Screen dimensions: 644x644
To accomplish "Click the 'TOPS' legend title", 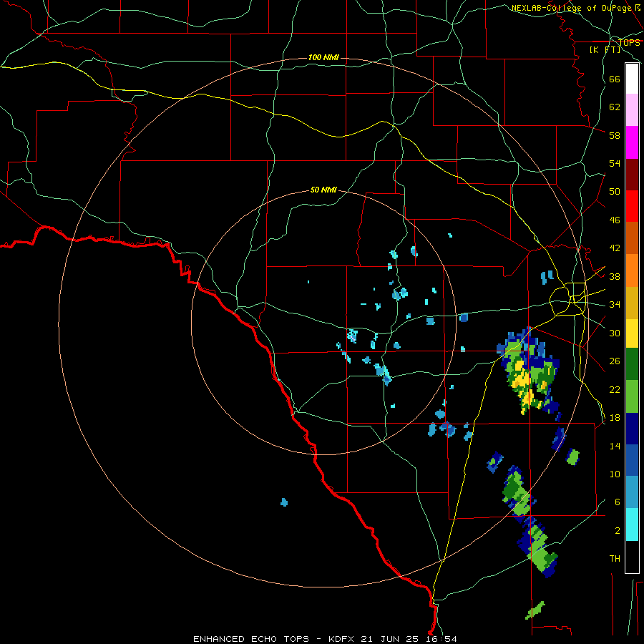I will 629,43.
